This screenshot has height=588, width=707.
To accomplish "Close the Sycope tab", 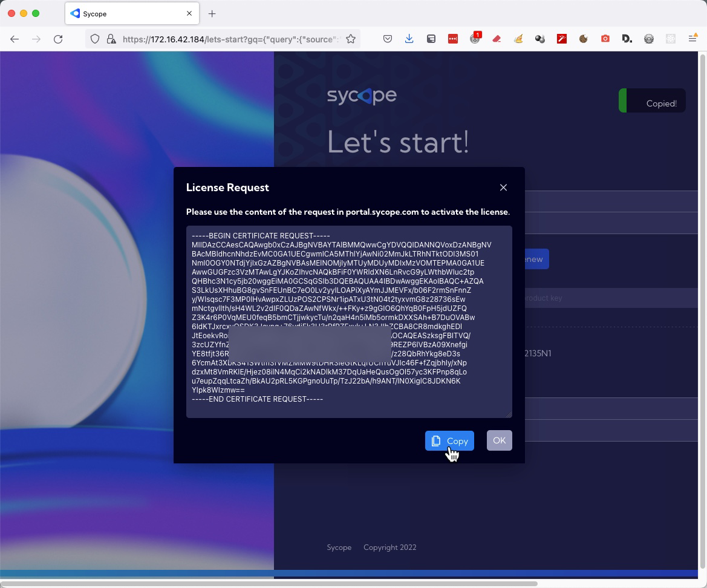I will pyautogui.click(x=189, y=13).
